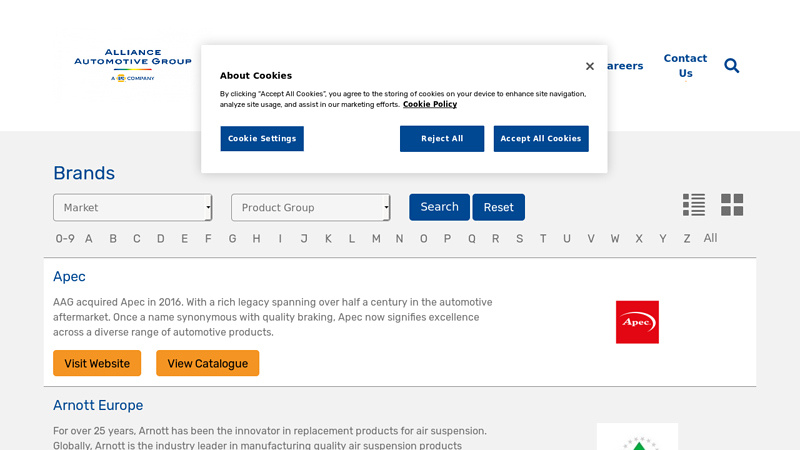Open Cookie Settings
800x450 pixels.
click(262, 139)
